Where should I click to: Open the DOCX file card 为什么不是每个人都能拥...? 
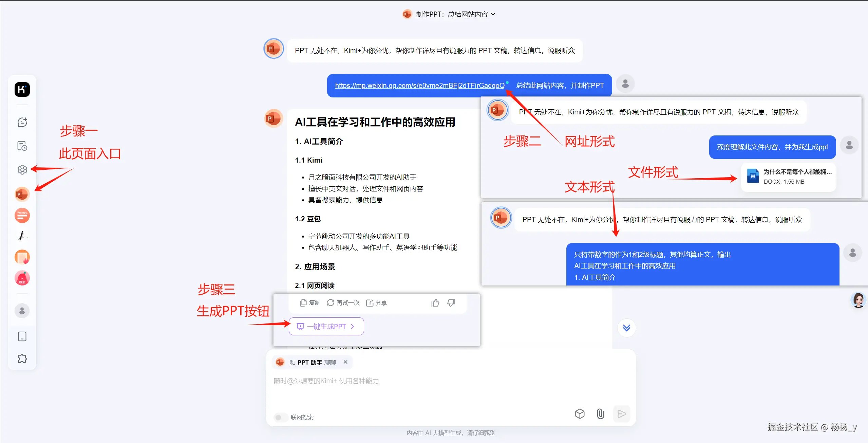(x=788, y=177)
